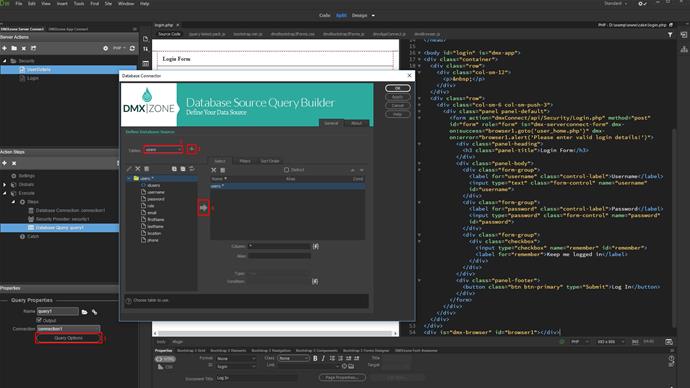Viewport: 690px width, 388px height.
Task: Open the Connection dropdown connection1
Action: coord(68,329)
